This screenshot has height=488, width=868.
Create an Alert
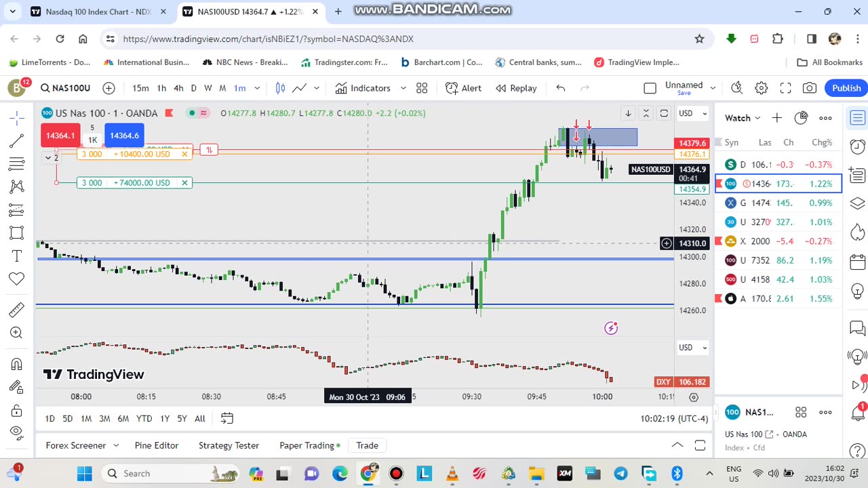point(464,88)
